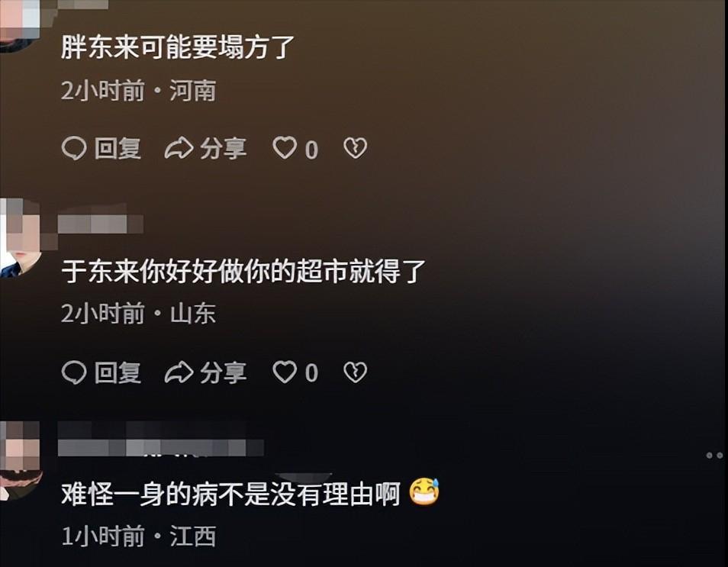This screenshot has width=728, height=567.
Task: Like the Shandong comment with heart icon
Action: click(x=284, y=372)
